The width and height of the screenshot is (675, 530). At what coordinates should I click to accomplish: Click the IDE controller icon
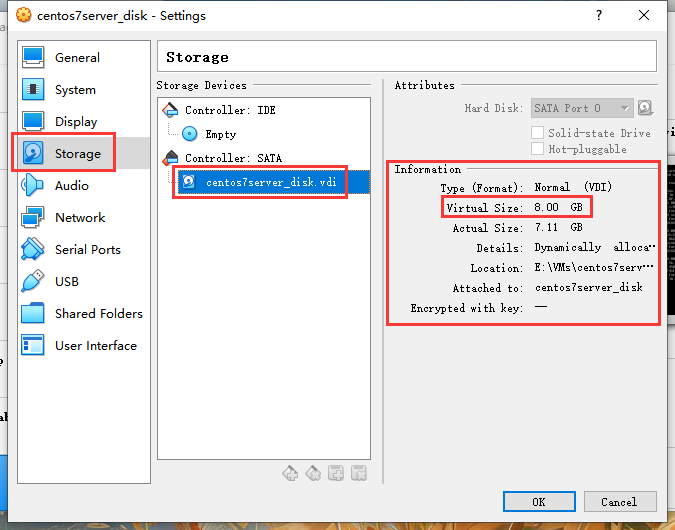170,110
